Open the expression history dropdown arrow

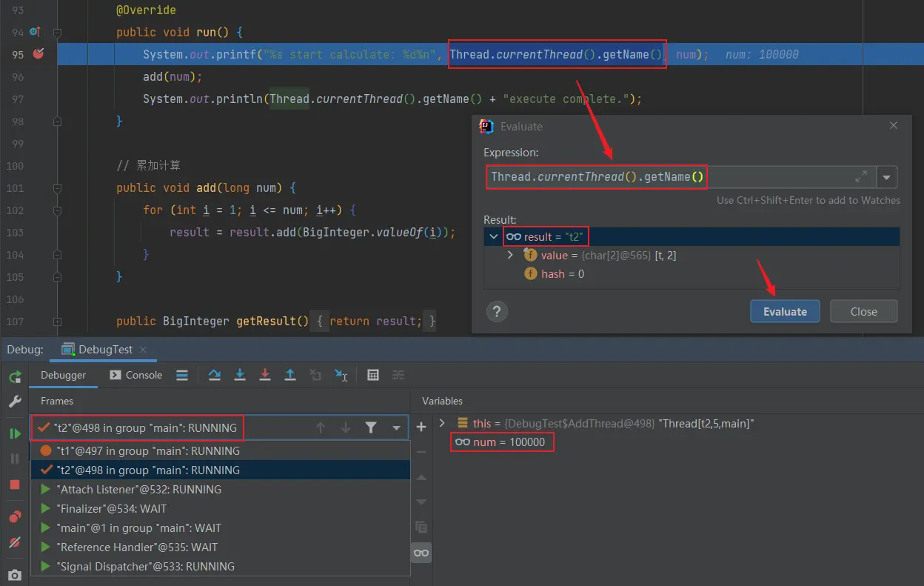coord(887,177)
